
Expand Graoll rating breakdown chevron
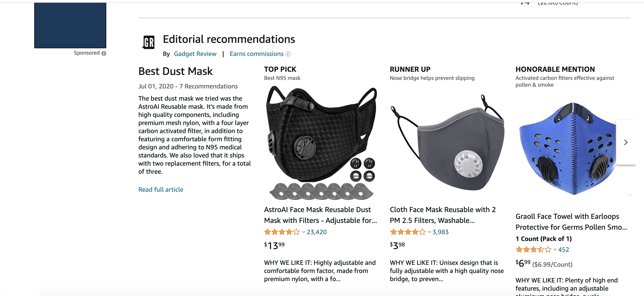click(555, 250)
